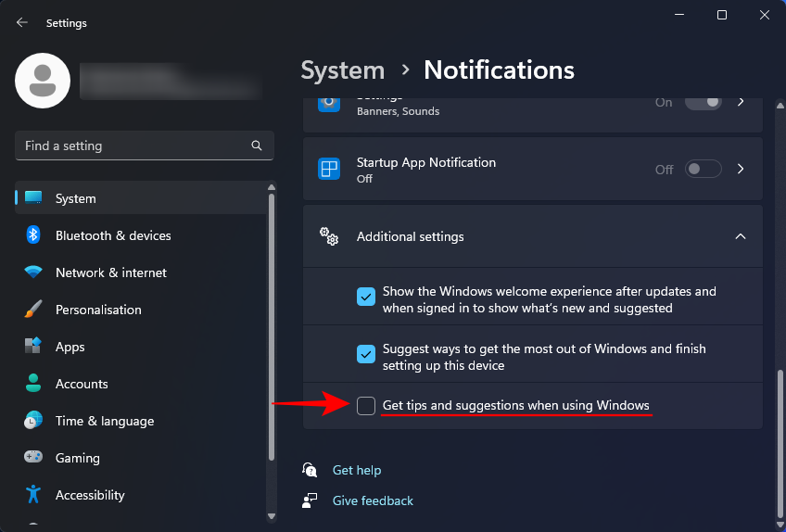Click the Find a setting search box
This screenshot has height=532, width=786.
tap(145, 146)
